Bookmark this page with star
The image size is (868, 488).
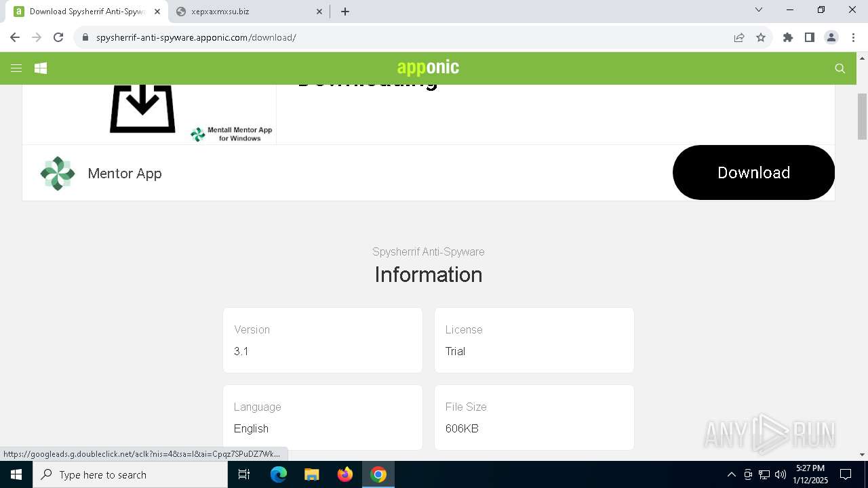761,37
